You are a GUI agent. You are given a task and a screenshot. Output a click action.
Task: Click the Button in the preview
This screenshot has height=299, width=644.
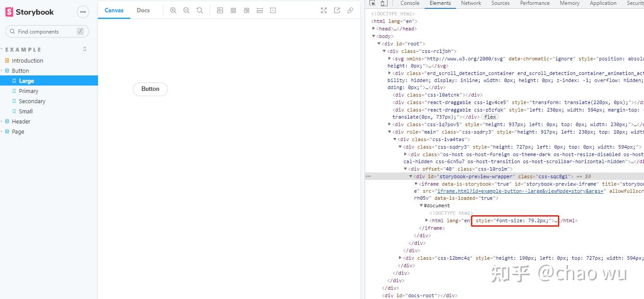click(150, 89)
